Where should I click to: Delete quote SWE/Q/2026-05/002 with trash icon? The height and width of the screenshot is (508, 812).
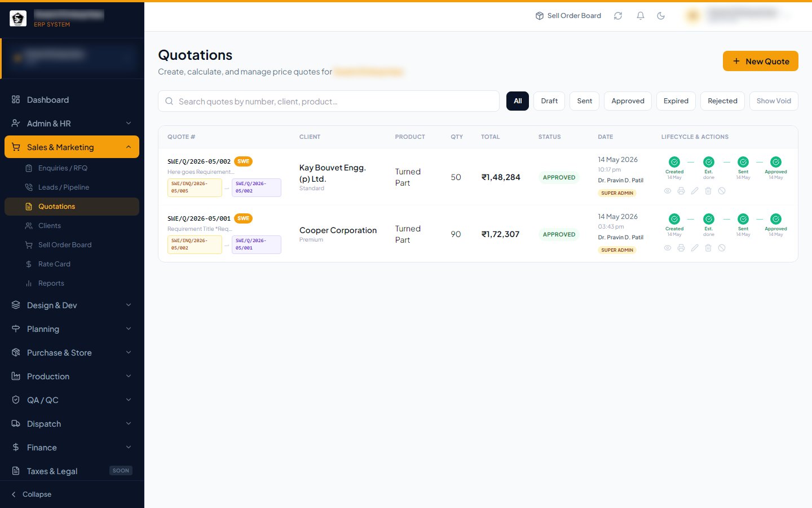coord(708,191)
